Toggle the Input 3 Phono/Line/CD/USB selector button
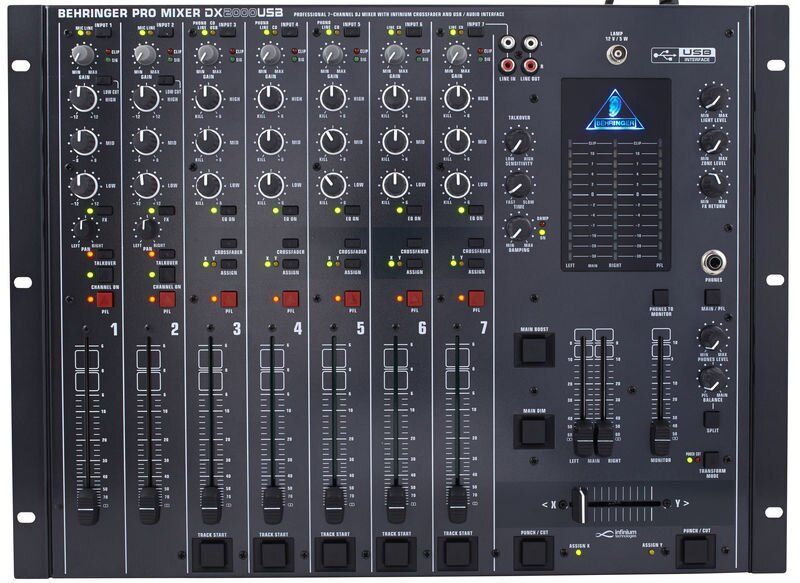This screenshot has height=583, width=800. coord(227,33)
